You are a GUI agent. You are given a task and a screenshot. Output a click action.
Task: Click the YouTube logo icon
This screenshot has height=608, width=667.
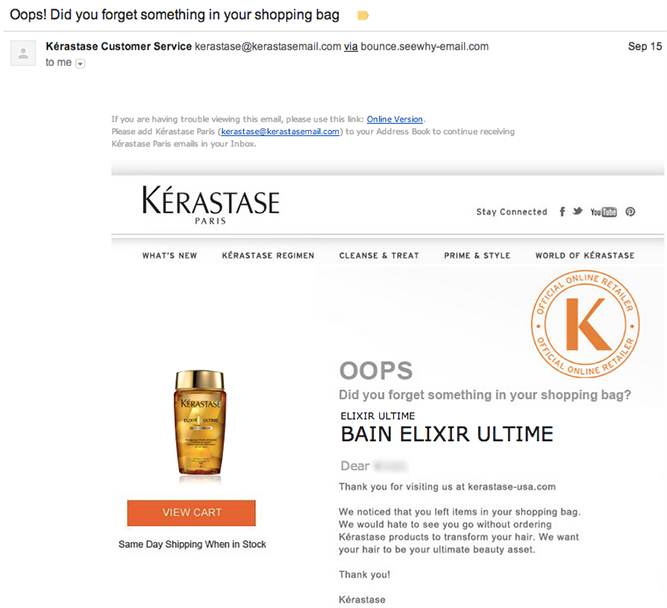click(x=603, y=212)
